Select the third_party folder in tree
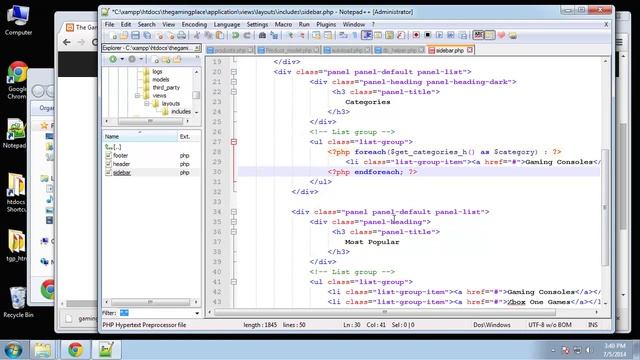640x360 pixels. coord(166,87)
